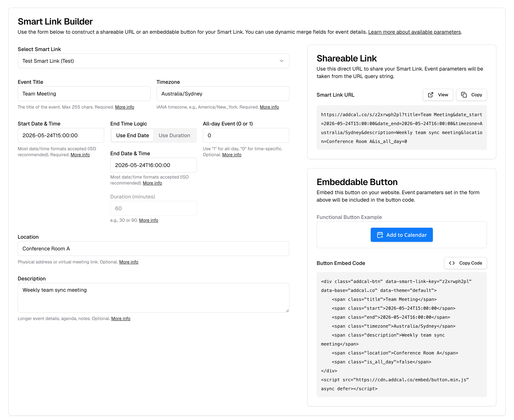The width and height of the screenshot is (514, 420).
Task: Click the Start Date & Time field
Action: (x=61, y=136)
